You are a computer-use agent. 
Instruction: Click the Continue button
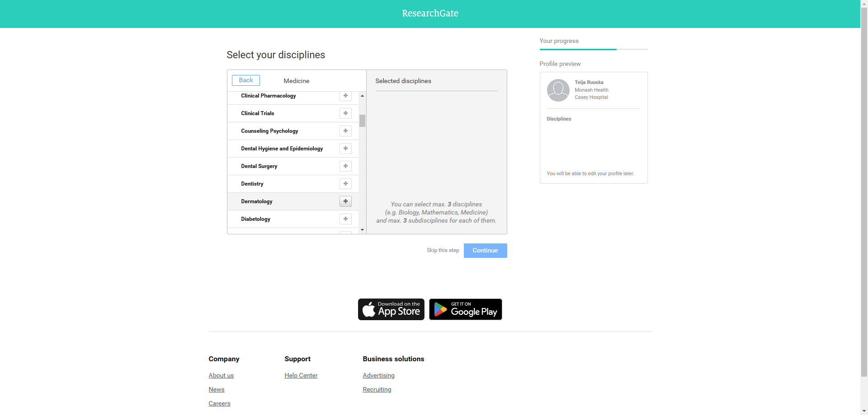click(485, 251)
